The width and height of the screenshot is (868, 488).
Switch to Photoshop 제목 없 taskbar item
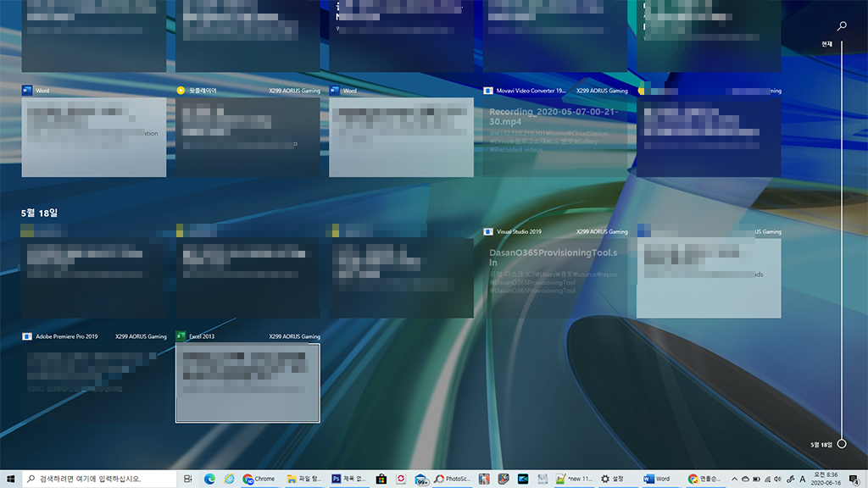click(348, 479)
